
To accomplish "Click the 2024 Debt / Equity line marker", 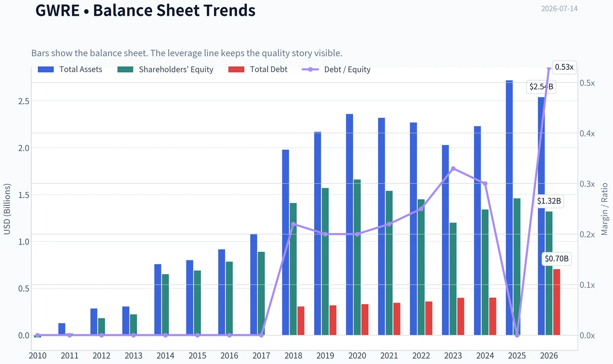I will coord(485,184).
